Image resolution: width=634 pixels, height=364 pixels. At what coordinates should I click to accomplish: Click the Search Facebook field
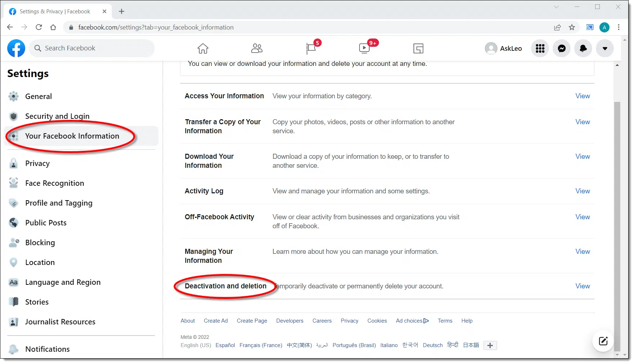(92, 48)
